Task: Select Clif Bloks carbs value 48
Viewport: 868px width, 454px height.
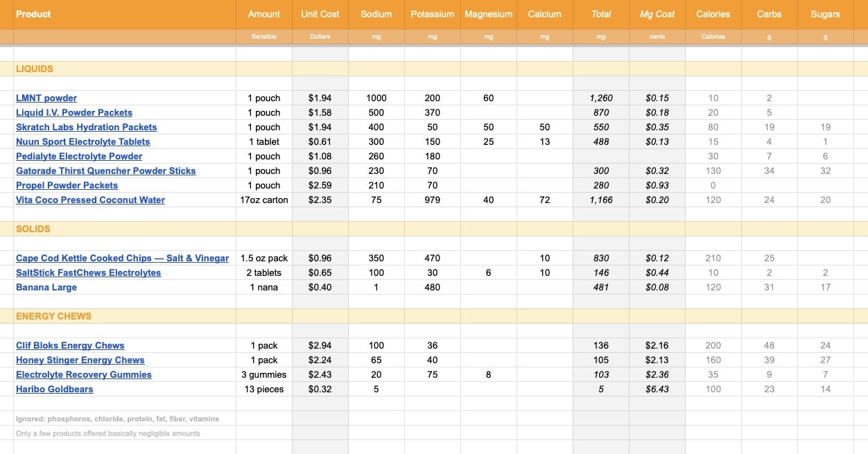Action: click(x=770, y=345)
